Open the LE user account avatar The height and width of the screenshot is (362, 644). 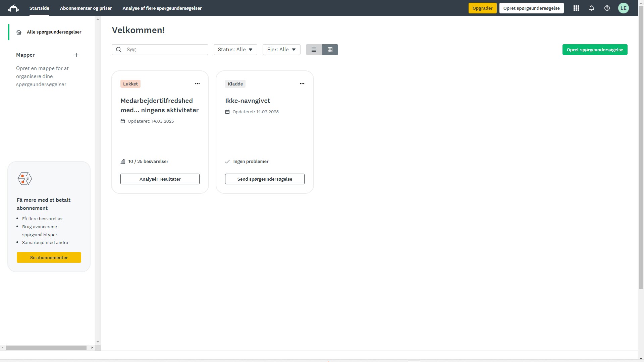coord(623,8)
